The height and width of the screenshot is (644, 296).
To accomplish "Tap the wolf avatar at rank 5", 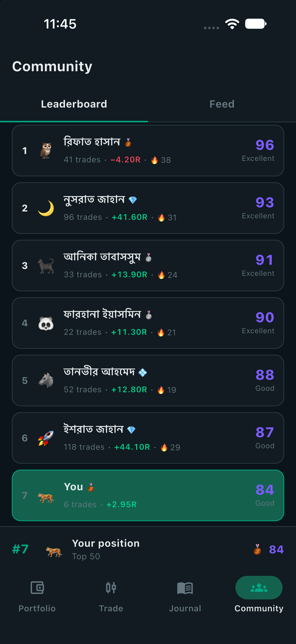I will tap(46, 380).
